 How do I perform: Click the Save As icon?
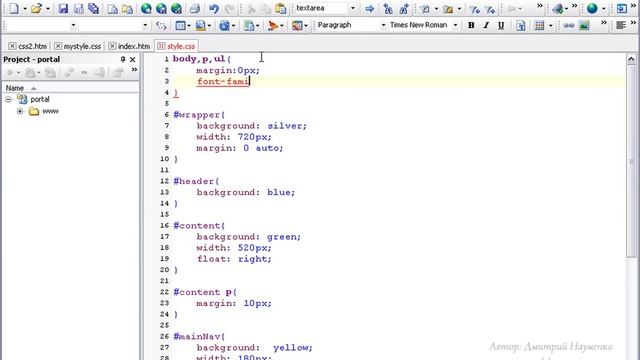[x=78, y=8]
